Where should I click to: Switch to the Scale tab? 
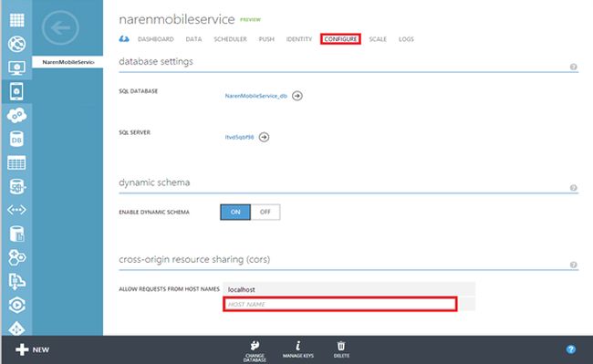tap(378, 39)
